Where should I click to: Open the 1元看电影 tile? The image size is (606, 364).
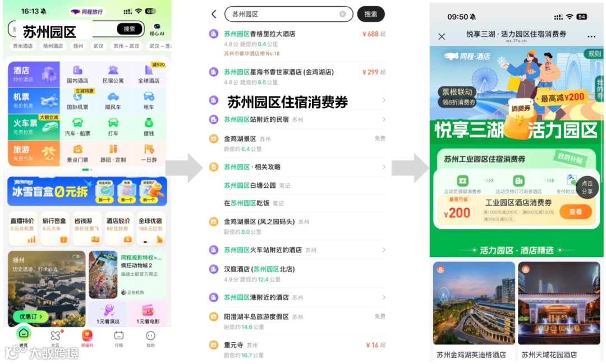(148, 314)
